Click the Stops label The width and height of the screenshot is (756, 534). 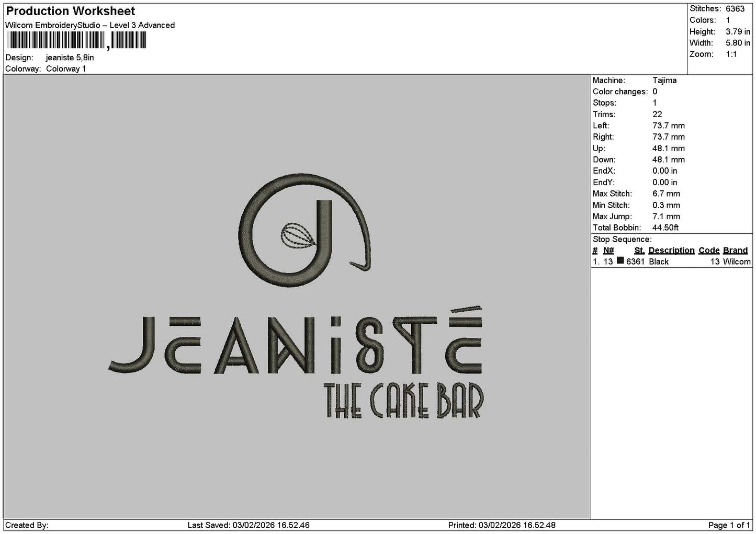605,103
